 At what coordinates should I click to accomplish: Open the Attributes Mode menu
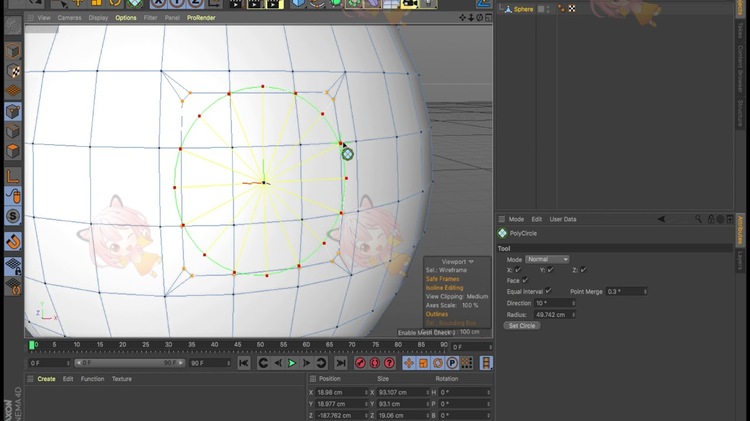[x=516, y=219]
